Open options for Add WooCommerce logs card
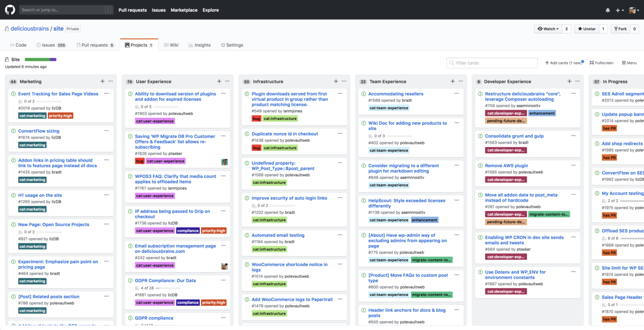This screenshot has height=330, width=644. pyautogui.click(x=340, y=299)
